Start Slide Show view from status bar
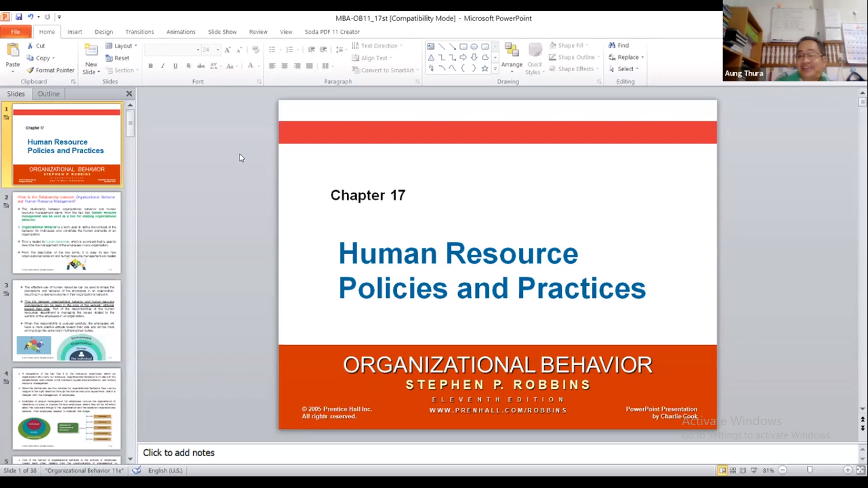The width and height of the screenshot is (868, 488). [754, 470]
